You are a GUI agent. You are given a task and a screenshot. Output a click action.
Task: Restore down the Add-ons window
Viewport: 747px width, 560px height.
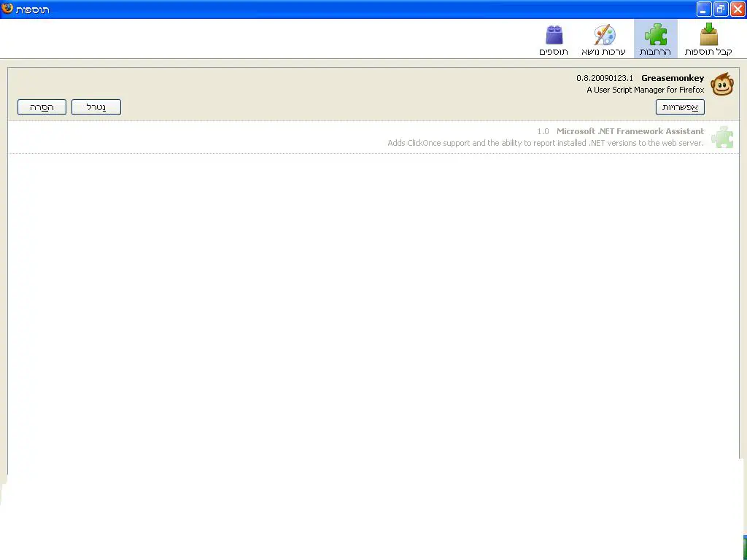(x=720, y=9)
